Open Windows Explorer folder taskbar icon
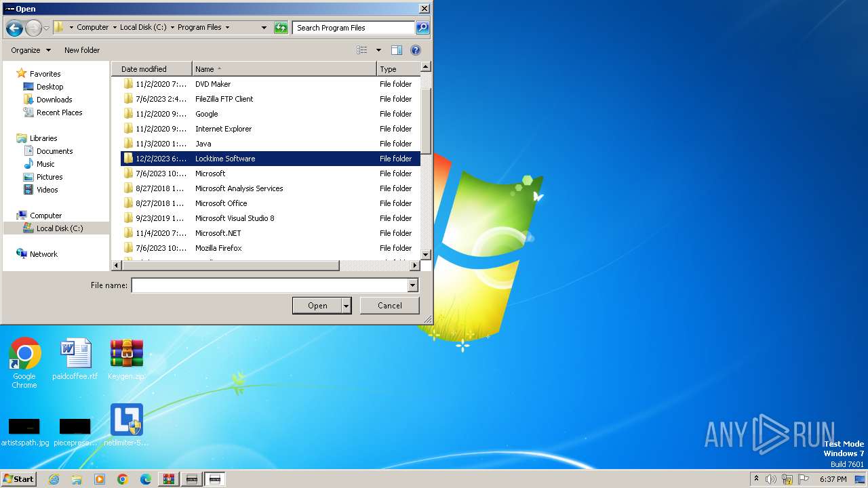The height and width of the screenshot is (488, 868). click(x=77, y=479)
